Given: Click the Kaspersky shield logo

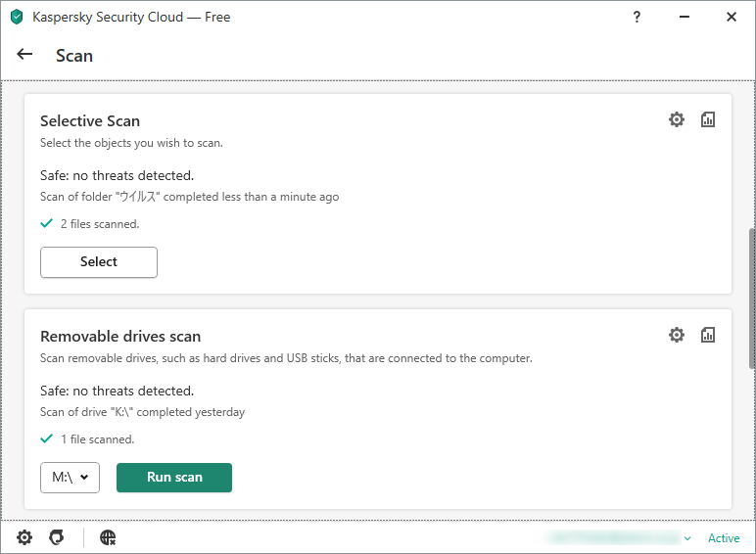Looking at the screenshot, I should click(17, 17).
